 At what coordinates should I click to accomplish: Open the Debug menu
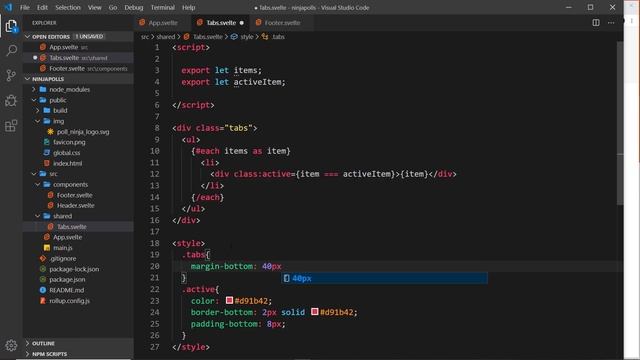point(134,7)
